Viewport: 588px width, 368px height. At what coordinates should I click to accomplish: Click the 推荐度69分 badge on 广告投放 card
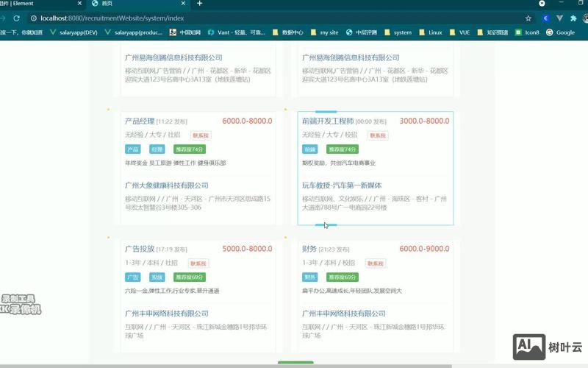pyautogui.click(x=190, y=277)
